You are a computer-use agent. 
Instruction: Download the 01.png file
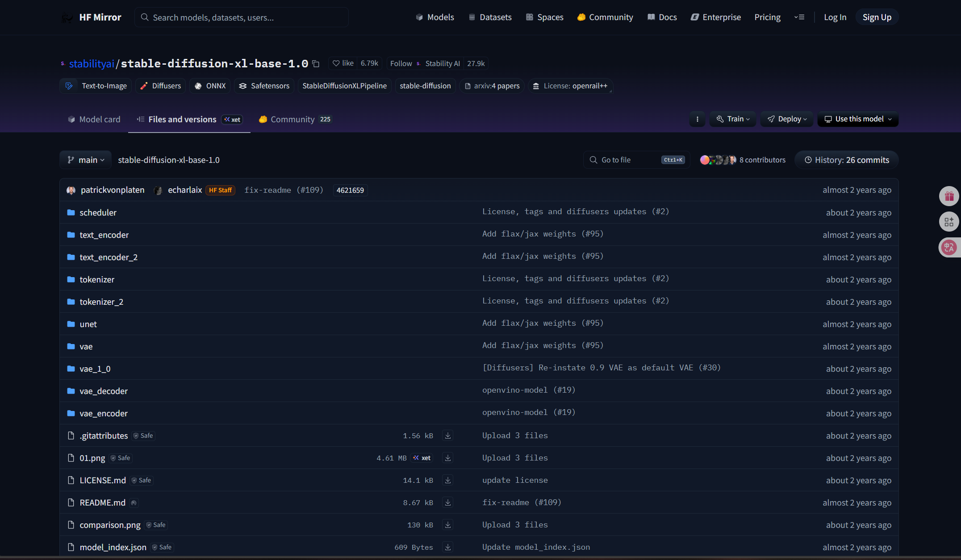(448, 458)
